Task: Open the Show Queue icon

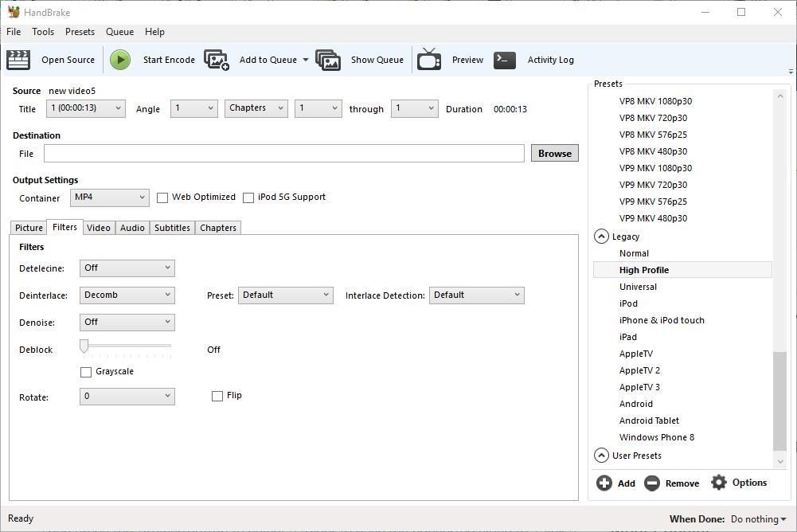Action: [328, 60]
